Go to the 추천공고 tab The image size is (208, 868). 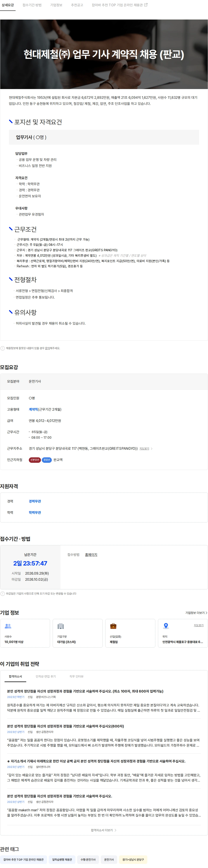pyautogui.click(x=77, y=5)
